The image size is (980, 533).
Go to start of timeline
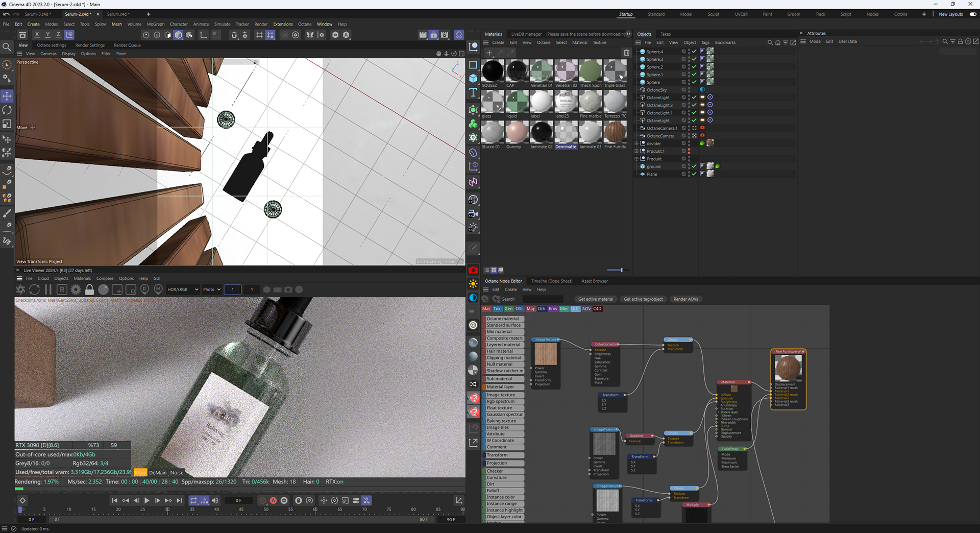pos(115,501)
